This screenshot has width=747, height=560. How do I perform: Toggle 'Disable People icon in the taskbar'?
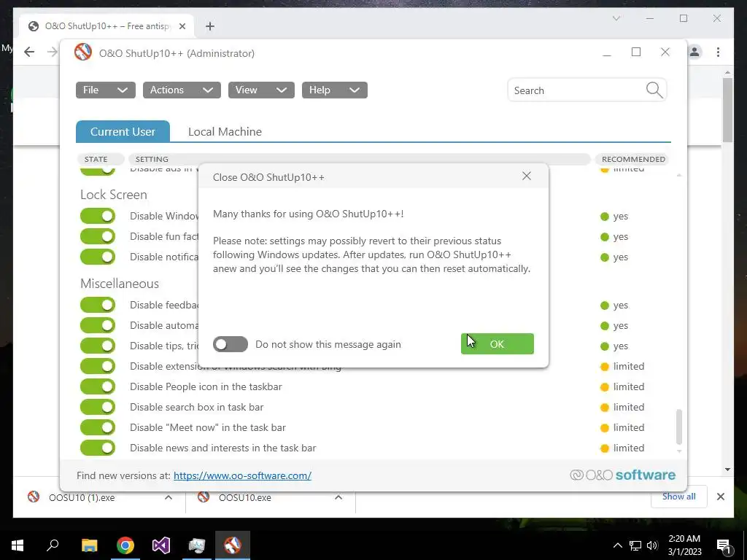click(98, 386)
